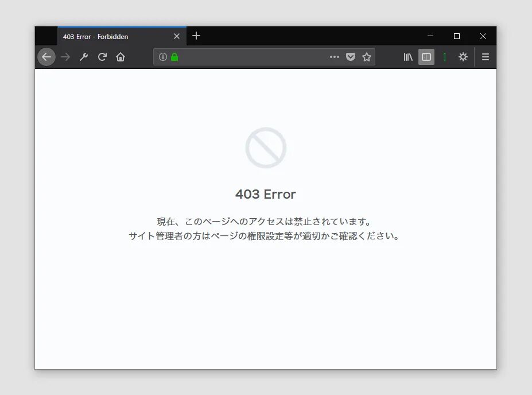Viewport: 532px width, 395px height.
Task: Minimize the browser window
Action: tap(430, 36)
